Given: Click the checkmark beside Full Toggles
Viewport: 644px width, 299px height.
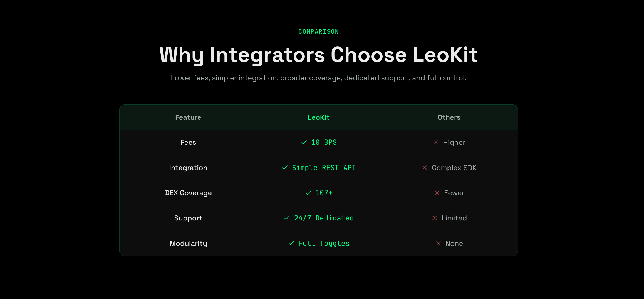Looking at the screenshot, I should pyautogui.click(x=291, y=243).
